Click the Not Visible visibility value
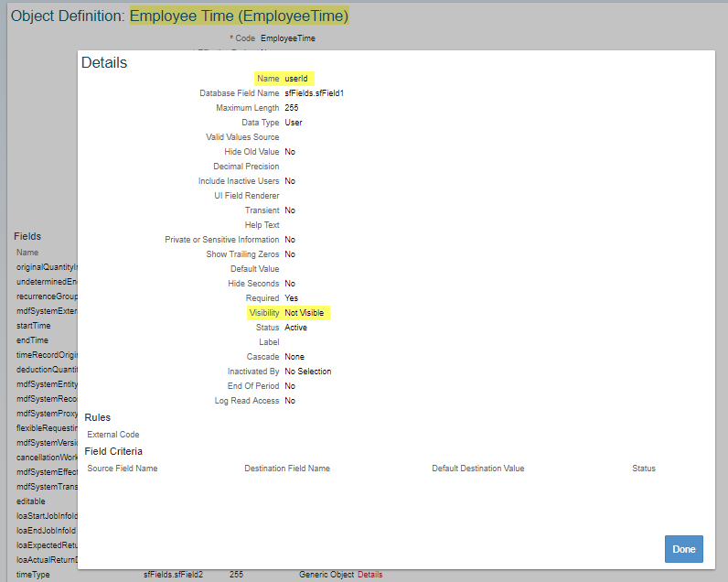This screenshot has height=582, width=728. pos(305,313)
